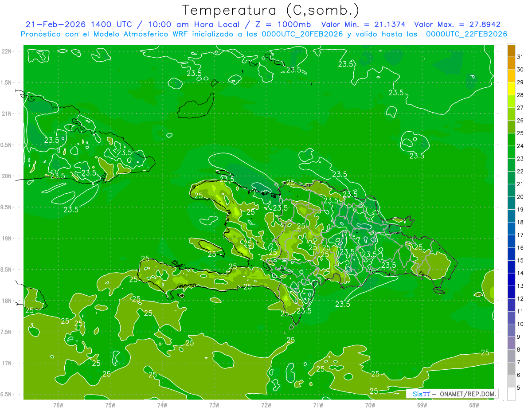Click the 72W longitude axis label
Viewport: 532px width, 411px height.
click(266, 405)
